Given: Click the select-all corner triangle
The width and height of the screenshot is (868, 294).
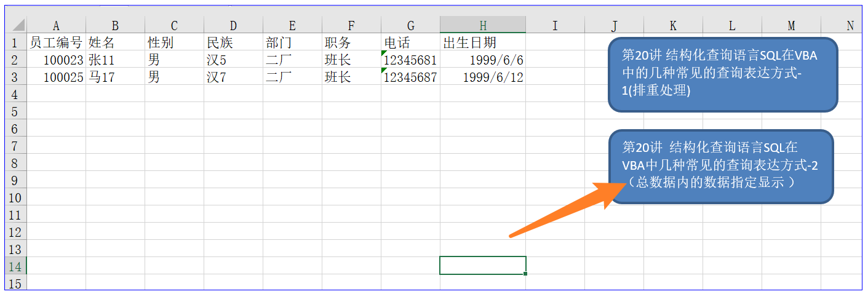Looking at the screenshot, I should [x=16, y=25].
